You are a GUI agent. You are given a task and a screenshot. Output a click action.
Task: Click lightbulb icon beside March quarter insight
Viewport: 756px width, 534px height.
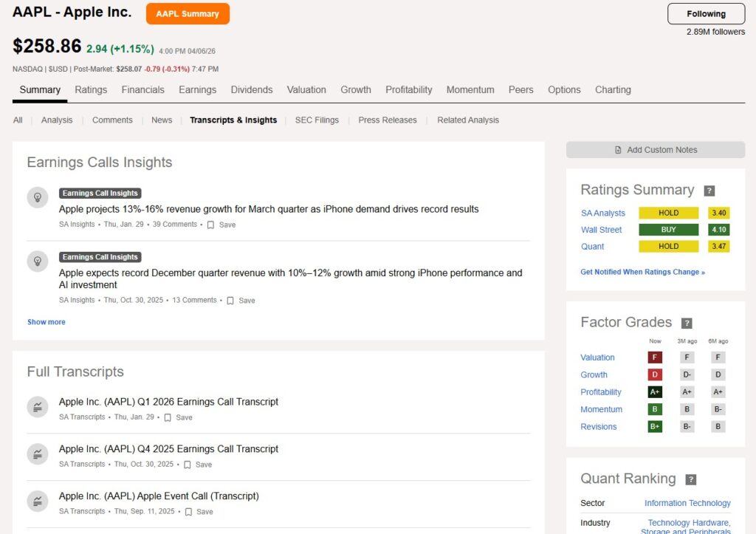pos(37,197)
